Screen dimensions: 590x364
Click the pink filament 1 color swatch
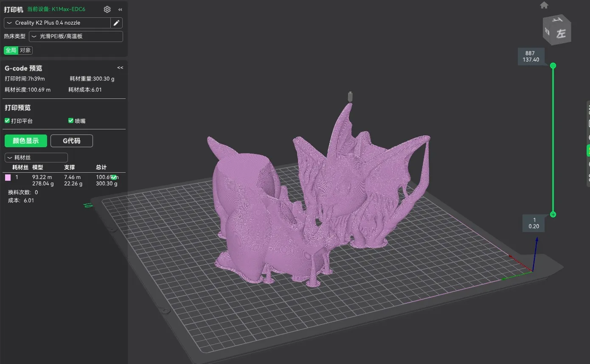click(8, 177)
